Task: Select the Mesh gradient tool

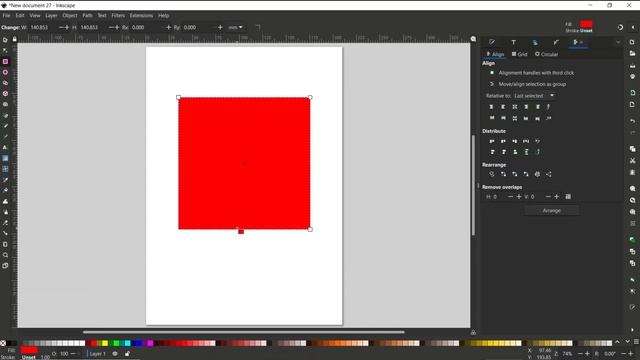Action: (5, 169)
